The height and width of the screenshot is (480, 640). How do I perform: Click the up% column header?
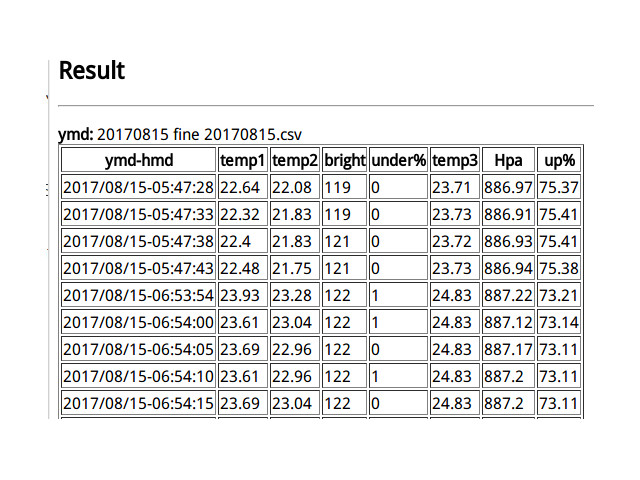pos(559,160)
